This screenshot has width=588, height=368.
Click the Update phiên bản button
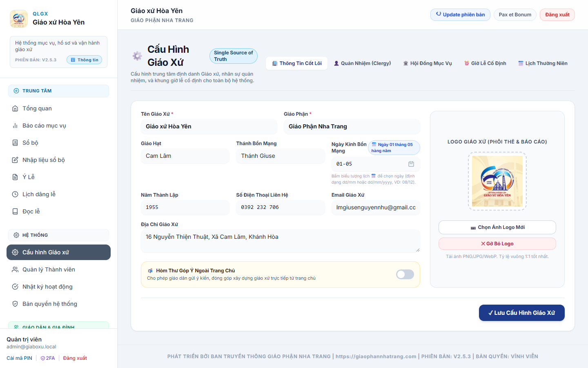tap(460, 15)
